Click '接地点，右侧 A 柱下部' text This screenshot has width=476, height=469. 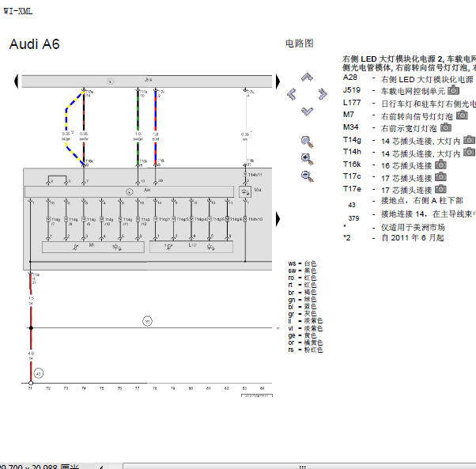(x=422, y=201)
